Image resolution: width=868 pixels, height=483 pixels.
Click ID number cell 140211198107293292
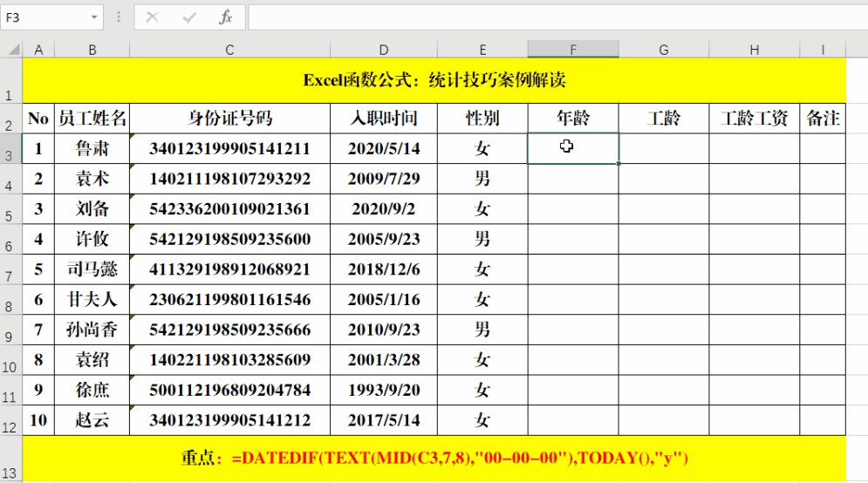pos(229,179)
